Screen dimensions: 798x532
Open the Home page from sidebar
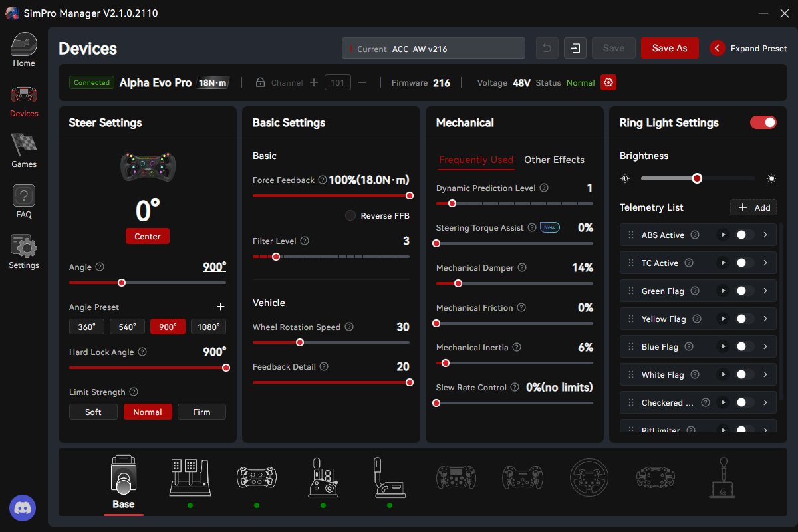tap(24, 51)
